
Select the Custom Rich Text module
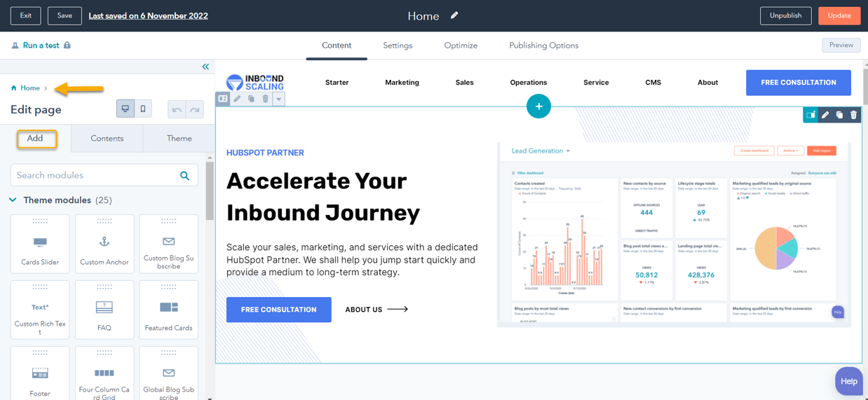point(40,310)
